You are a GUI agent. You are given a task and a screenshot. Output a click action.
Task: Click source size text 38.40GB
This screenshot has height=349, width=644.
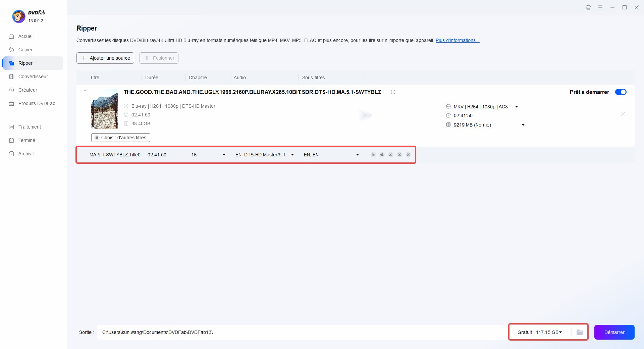[x=141, y=123]
